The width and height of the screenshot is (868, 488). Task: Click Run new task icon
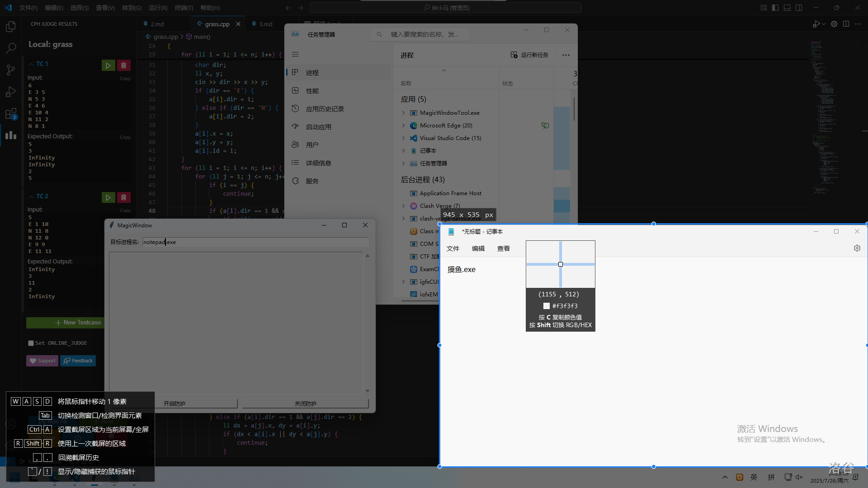click(x=514, y=55)
